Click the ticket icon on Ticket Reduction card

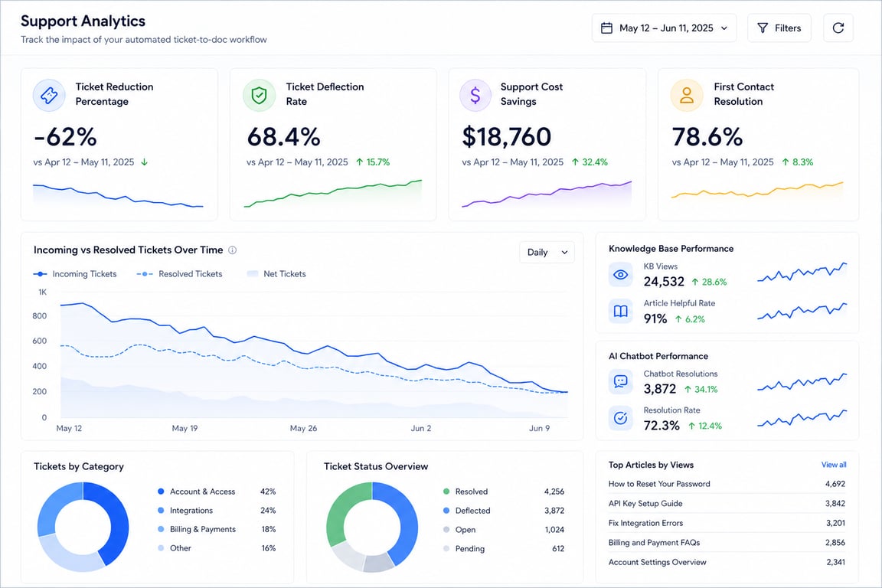pos(49,95)
